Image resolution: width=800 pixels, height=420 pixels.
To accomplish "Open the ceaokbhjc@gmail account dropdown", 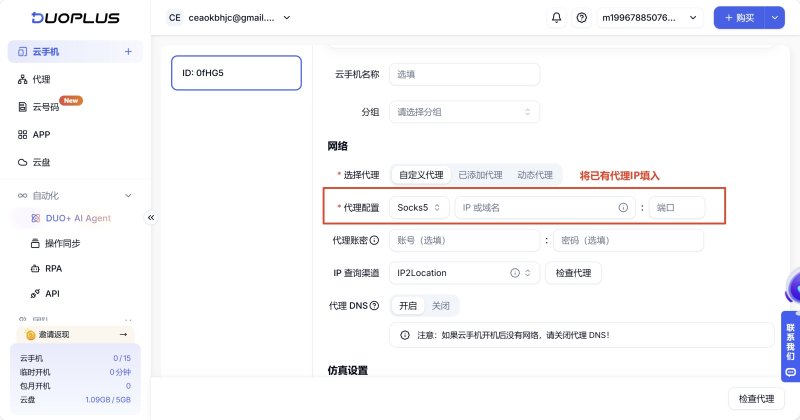I will pos(229,18).
